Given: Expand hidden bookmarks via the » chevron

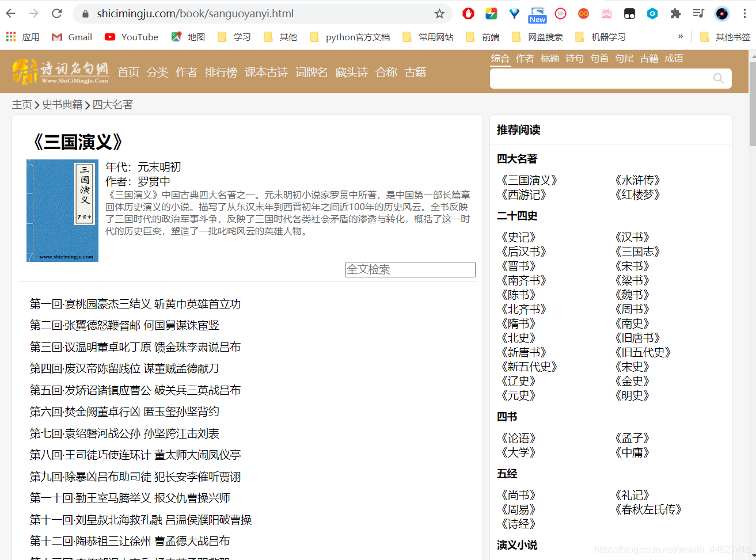Looking at the screenshot, I should (x=679, y=36).
